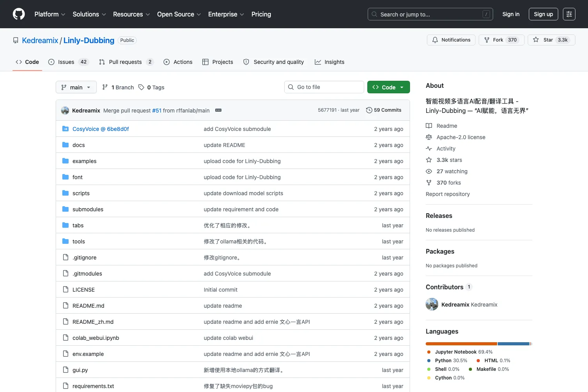Fork the repository using the Fork button

coord(501,40)
